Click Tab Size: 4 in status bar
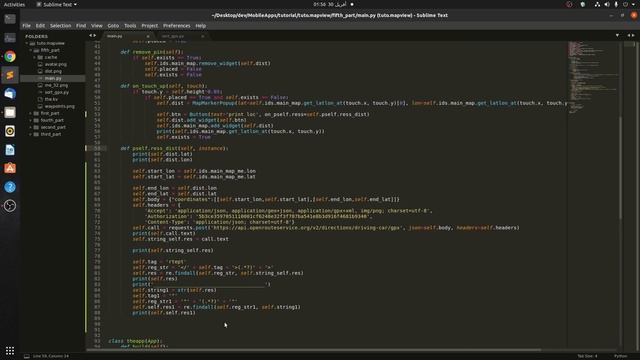 (x=588, y=356)
